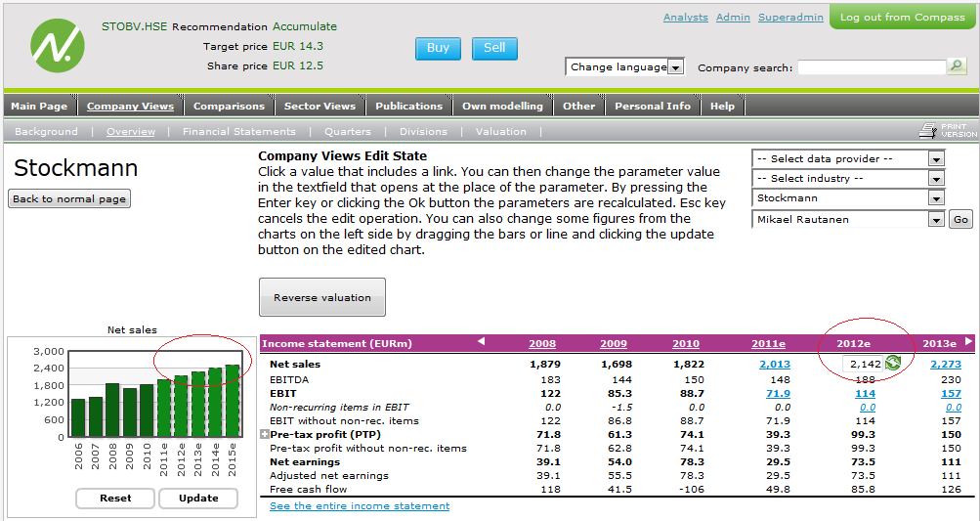Click the 2015e bar in Net sales chart
Image resolution: width=980 pixels, height=521 pixels.
[x=232, y=401]
